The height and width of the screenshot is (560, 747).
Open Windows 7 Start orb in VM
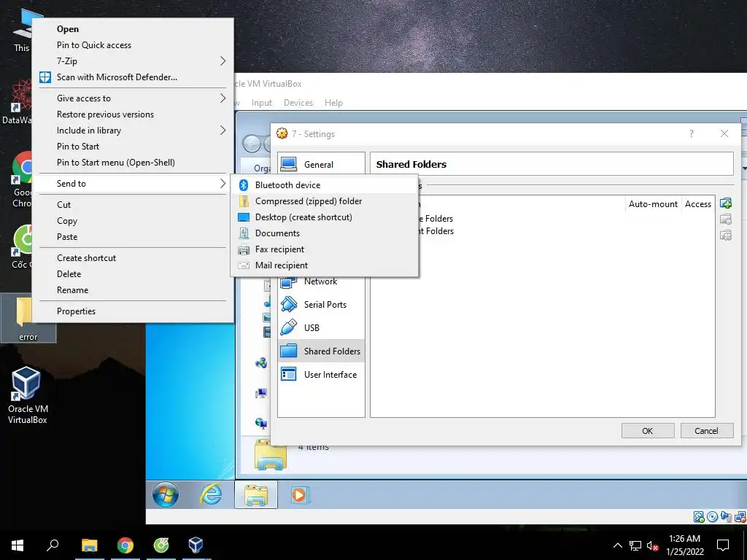[x=166, y=494]
